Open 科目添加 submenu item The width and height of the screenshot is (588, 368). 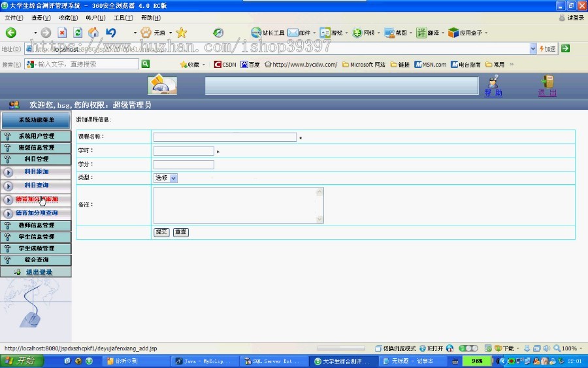coord(36,171)
